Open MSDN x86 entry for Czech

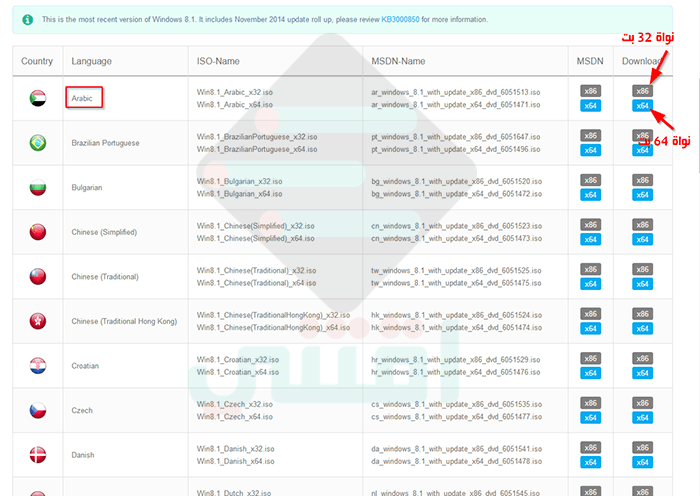coord(591,403)
